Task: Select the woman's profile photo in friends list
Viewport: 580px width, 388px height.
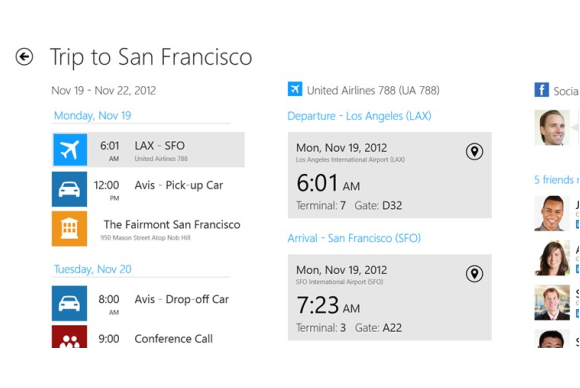Action: tap(552, 258)
